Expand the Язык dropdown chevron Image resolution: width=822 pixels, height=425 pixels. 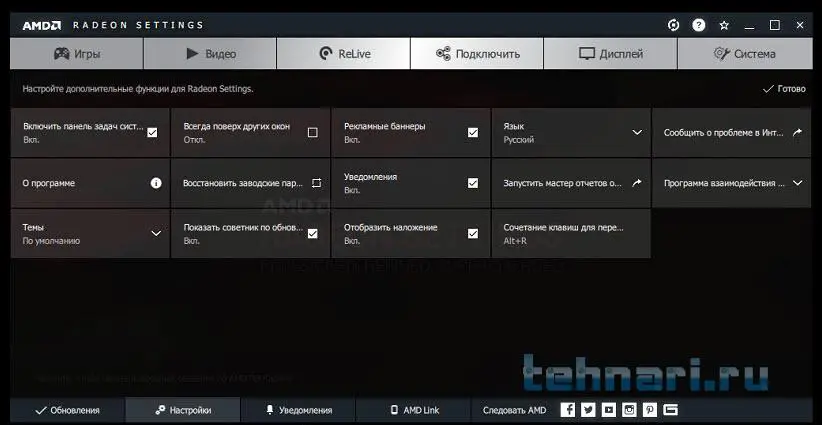(x=637, y=133)
